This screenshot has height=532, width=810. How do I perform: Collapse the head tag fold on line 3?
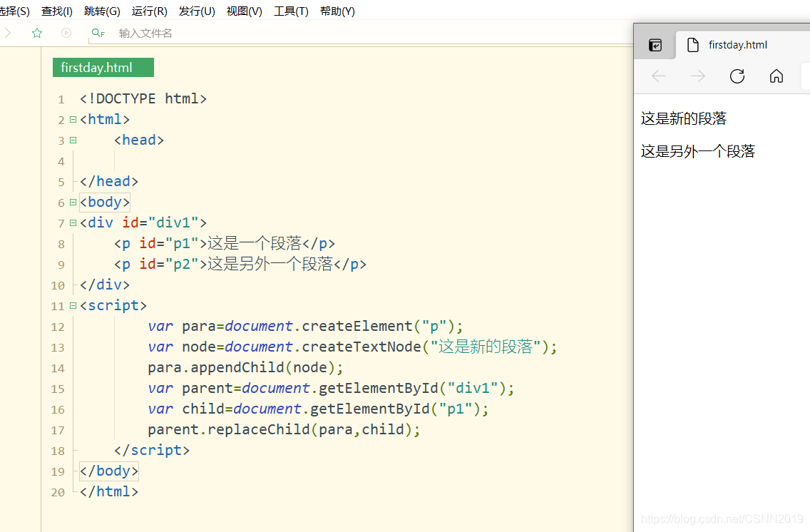tap(73, 140)
